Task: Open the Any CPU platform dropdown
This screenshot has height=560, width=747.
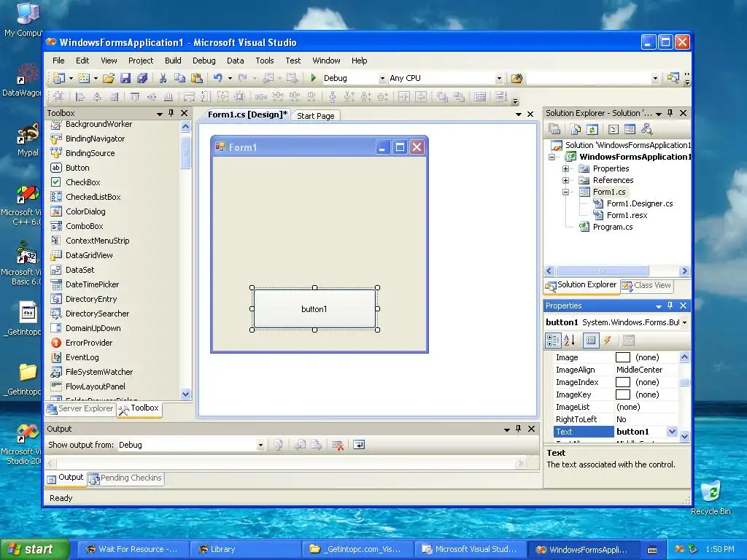Action: (499, 78)
